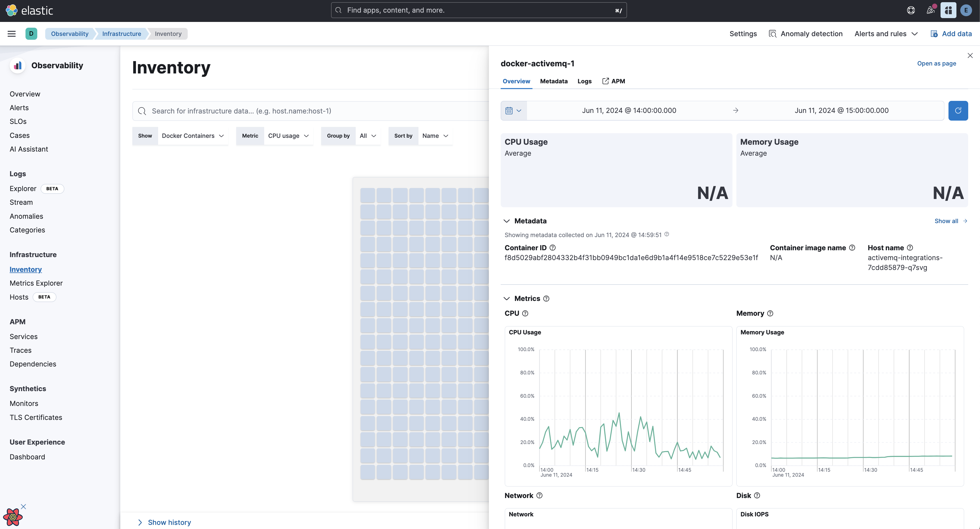Focus the infrastructure data search field

point(310,111)
